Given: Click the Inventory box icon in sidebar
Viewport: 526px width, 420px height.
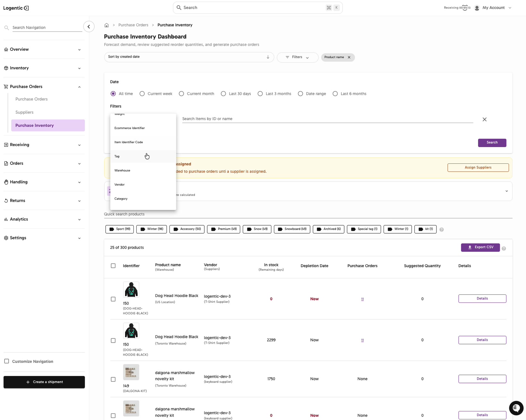Looking at the screenshot, I should (6, 68).
